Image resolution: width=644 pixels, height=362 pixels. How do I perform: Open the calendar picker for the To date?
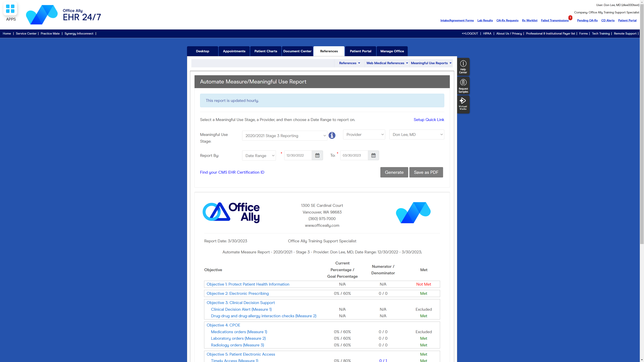tap(373, 155)
